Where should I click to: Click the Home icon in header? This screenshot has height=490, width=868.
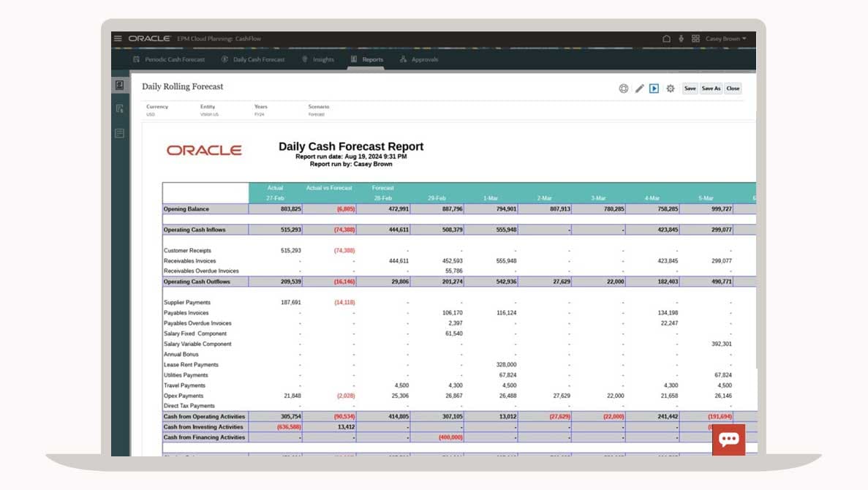tap(666, 39)
